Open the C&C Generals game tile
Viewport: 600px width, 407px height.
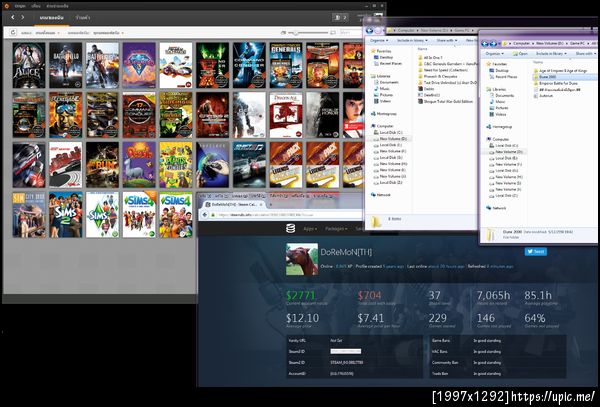click(286, 65)
